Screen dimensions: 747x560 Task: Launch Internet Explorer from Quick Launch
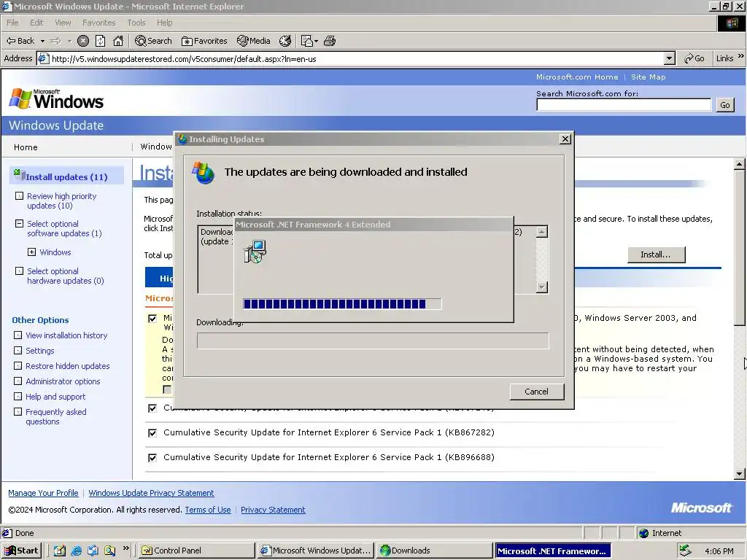[x=76, y=551]
